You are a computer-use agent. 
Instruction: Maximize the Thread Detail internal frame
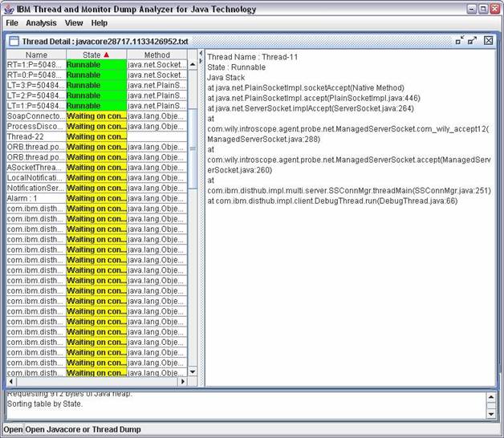click(472, 40)
